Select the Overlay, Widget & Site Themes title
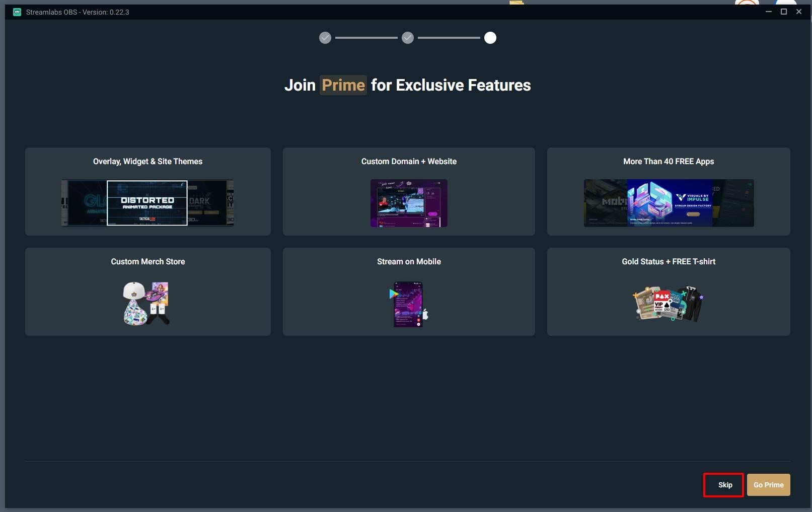Screen dimensions: 812x512 coord(147,162)
